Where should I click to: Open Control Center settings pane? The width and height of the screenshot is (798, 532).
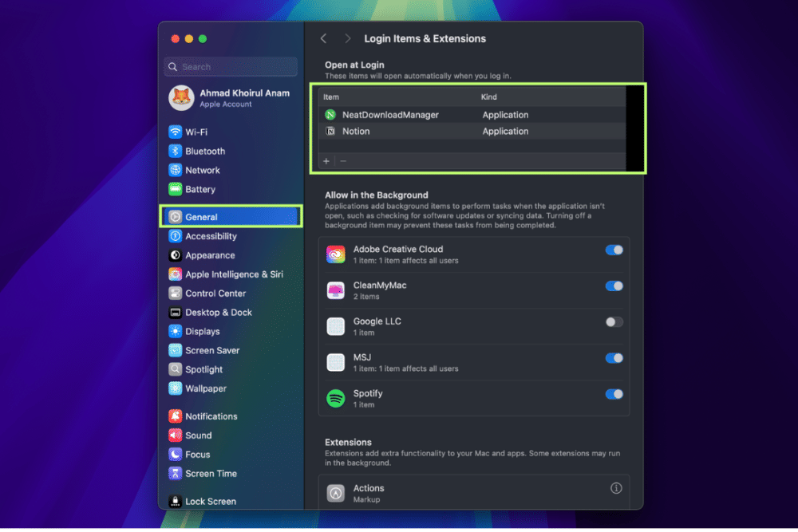pyautogui.click(x=215, y=293)
